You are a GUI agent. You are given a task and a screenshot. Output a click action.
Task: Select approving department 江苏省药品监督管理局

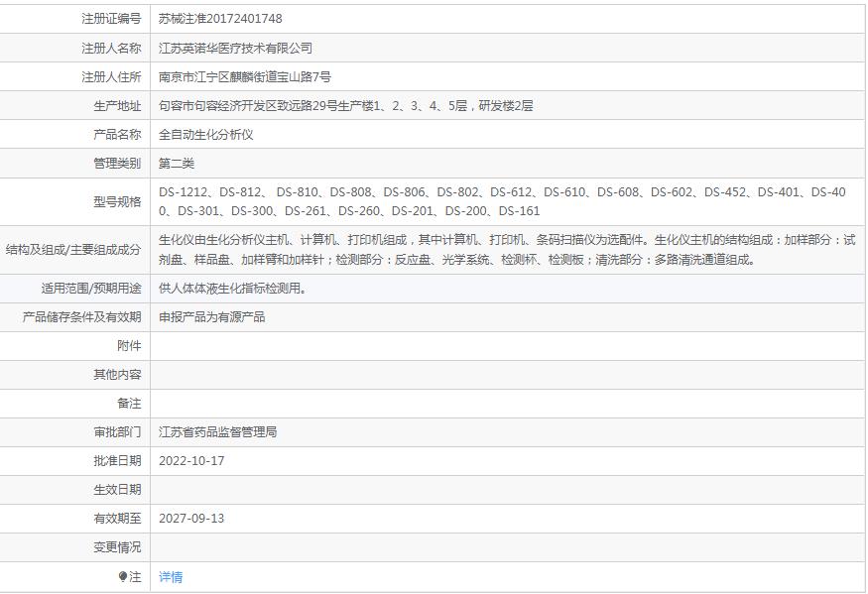(217, 432)
